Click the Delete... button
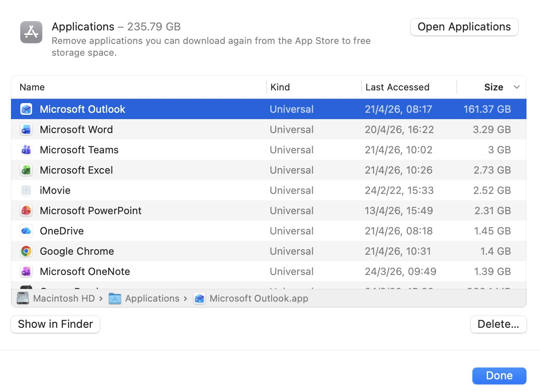The image size is (540, 392). click(x=498, y=324)
